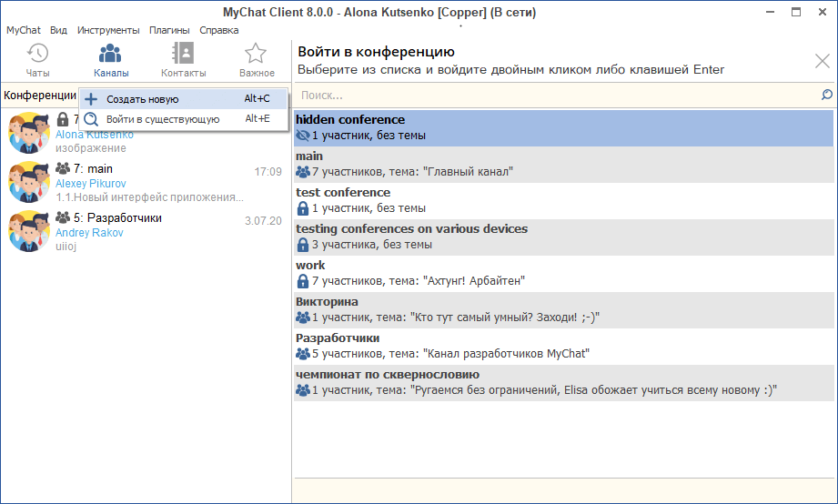This screenshot has height=504, width=838.
Task: Click the lock icon beside test conference
Action: click(303, 208)
